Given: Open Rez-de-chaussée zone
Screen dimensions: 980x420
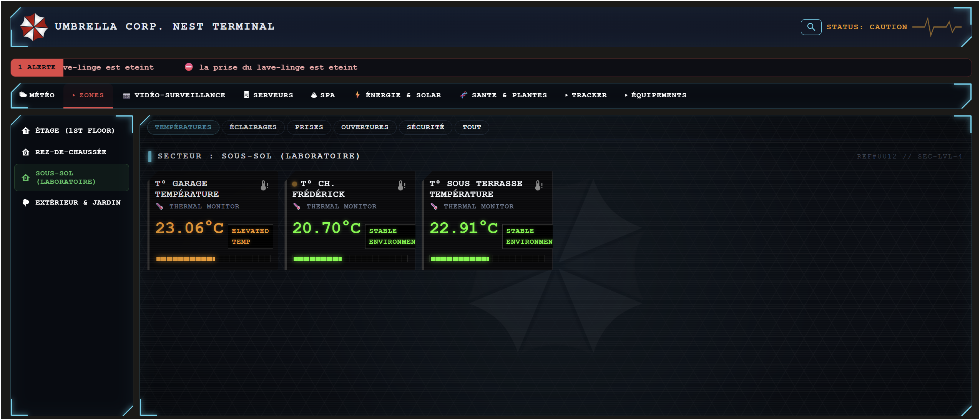Looking at the screenshot, I should 71,152.
